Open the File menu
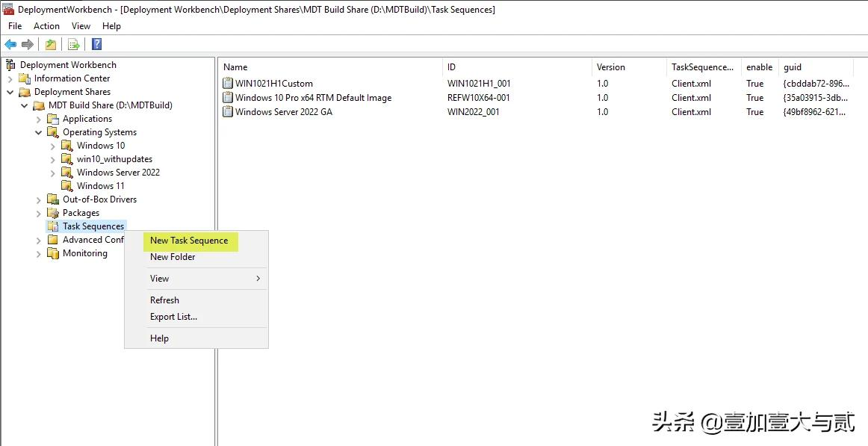 [15, 26]
